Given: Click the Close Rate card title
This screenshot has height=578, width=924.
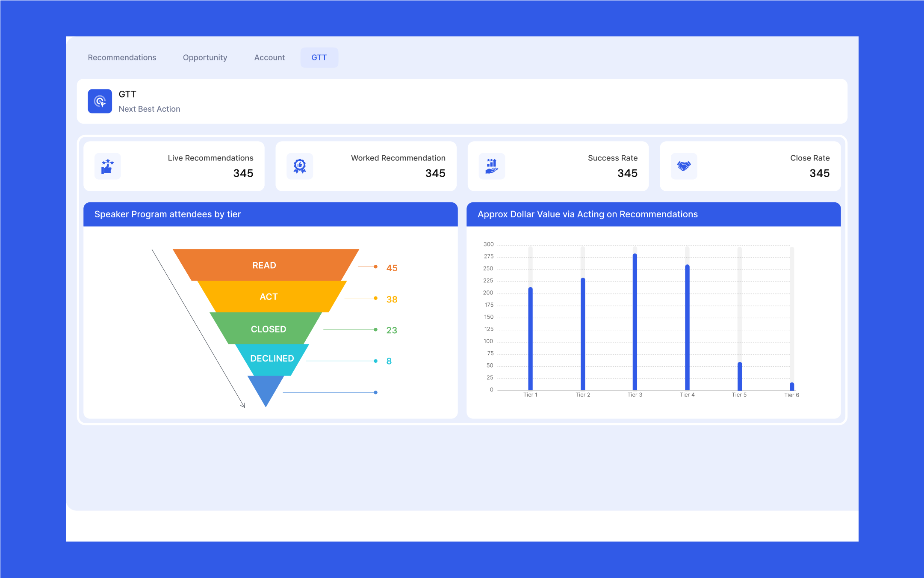Looking at the screenshot, I should tap(809, 158).
